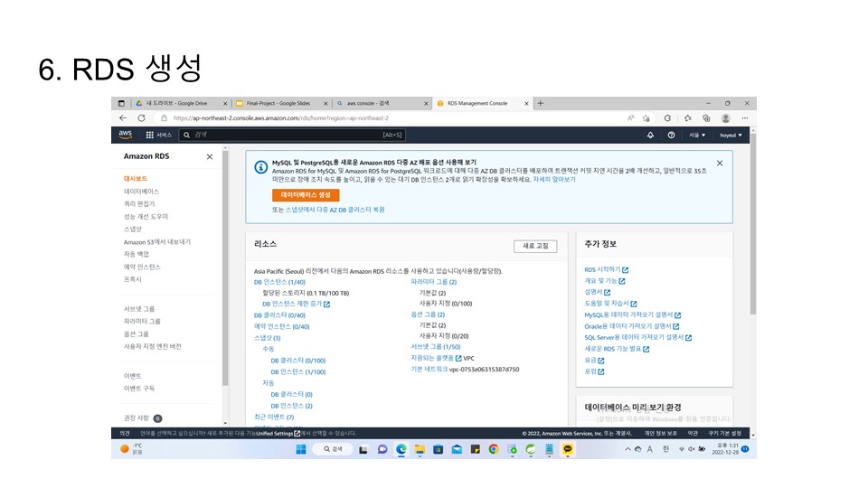Close the Amazon RDS sidebar panel

[x=210, y=156]
